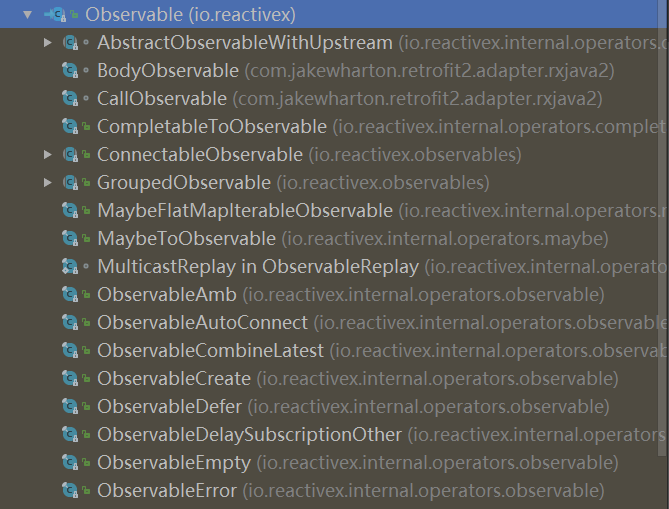Click the class icon beside Observable (io.reactivex)
The image size is (669, 509).
coord(55,15)
